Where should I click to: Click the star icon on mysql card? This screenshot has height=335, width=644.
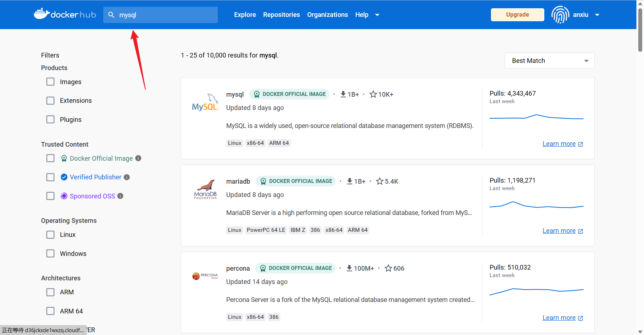373,94
